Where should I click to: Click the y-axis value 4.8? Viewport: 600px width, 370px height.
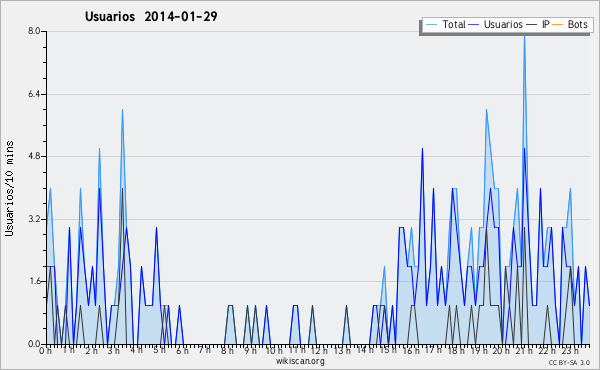[34, 156]
